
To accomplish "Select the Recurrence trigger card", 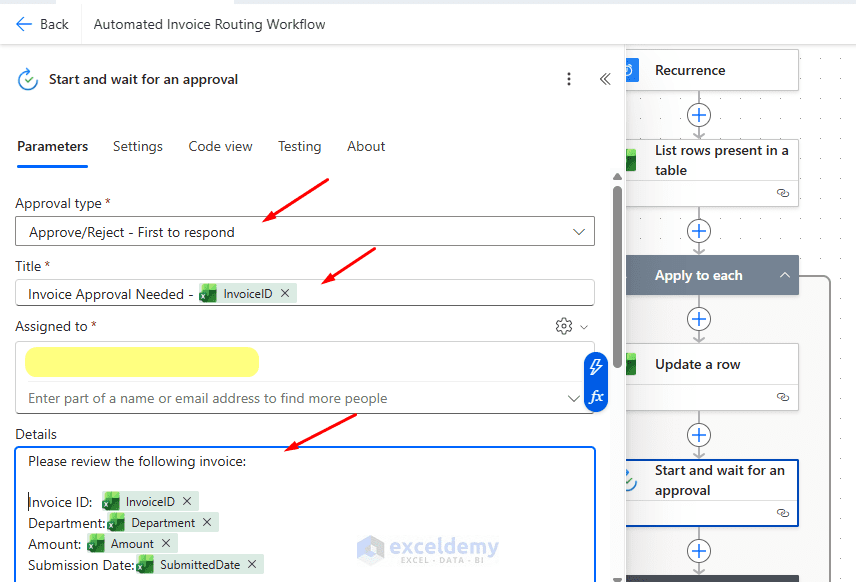I will pyautogui.click(x=712, y=70).
